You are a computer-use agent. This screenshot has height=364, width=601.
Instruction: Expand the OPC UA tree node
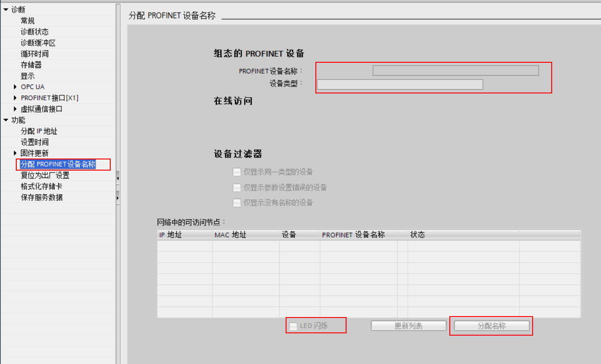coord(14,87)
